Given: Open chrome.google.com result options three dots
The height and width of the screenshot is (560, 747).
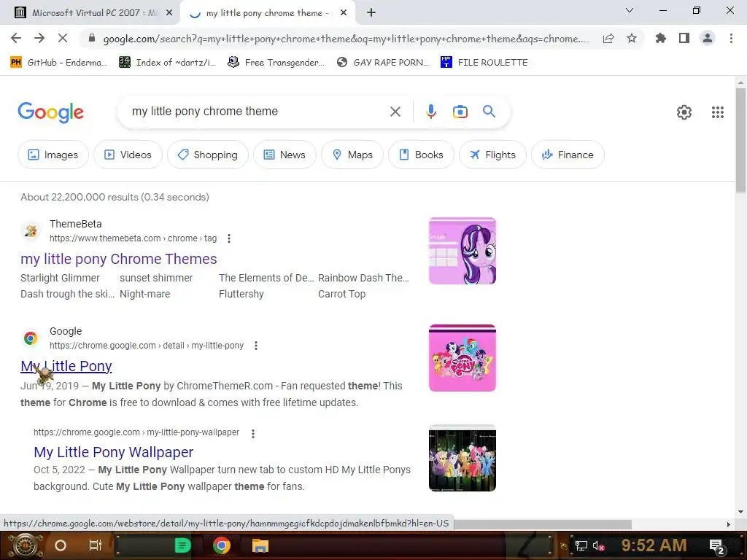Looking at the screenshot, I should pyautogui.click(x=256, y=346).
